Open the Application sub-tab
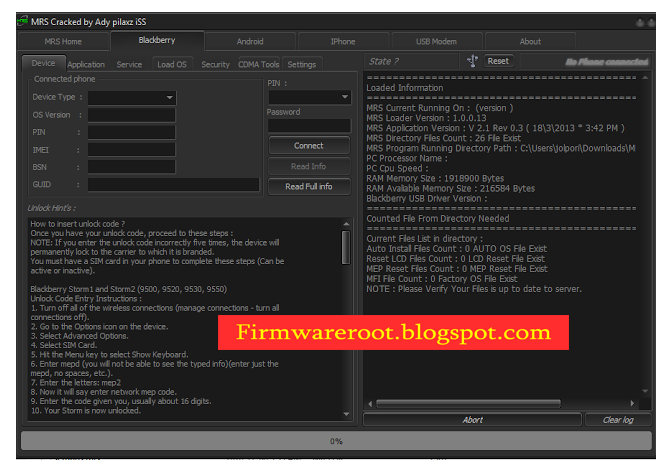 pyautogui.click(x=86, y=64)
